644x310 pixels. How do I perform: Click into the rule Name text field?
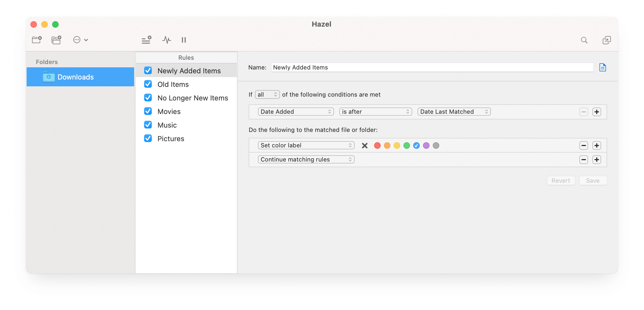pos(432,67)
